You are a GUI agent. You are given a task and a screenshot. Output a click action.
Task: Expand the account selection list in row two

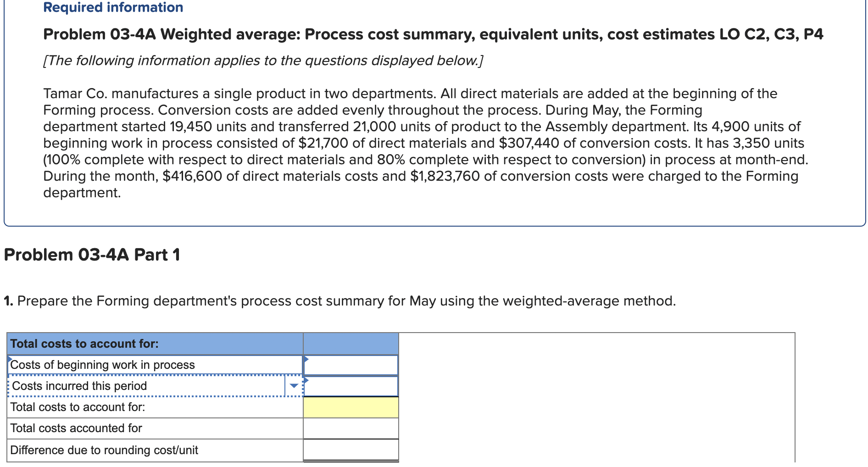[x=294, y=386]
